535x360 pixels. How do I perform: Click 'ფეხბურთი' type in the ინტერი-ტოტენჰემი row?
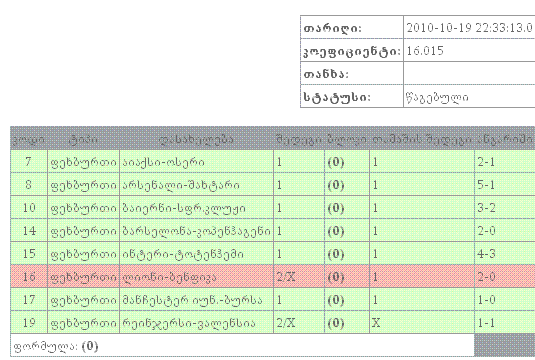83,254
